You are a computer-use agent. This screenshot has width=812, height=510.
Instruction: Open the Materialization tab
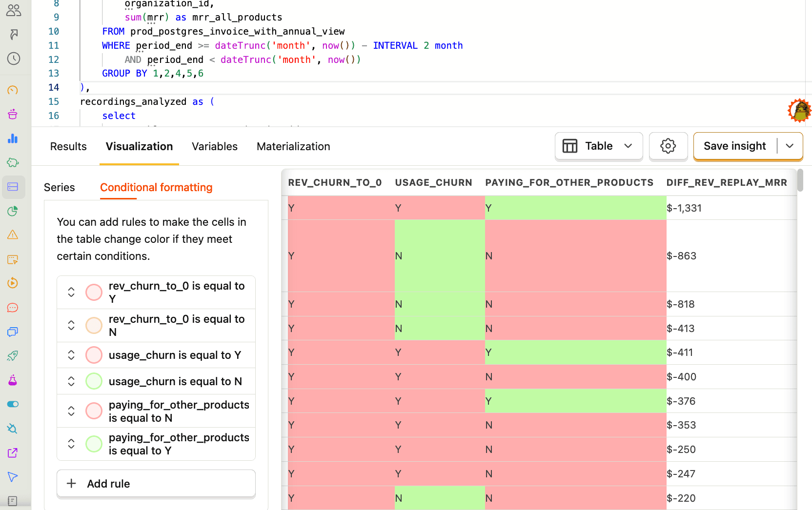tap(293, 146)
